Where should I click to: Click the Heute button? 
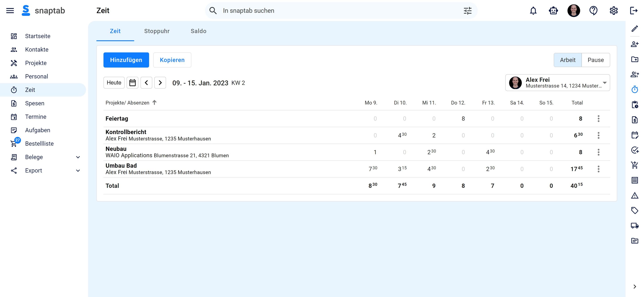tap(114, 83)
